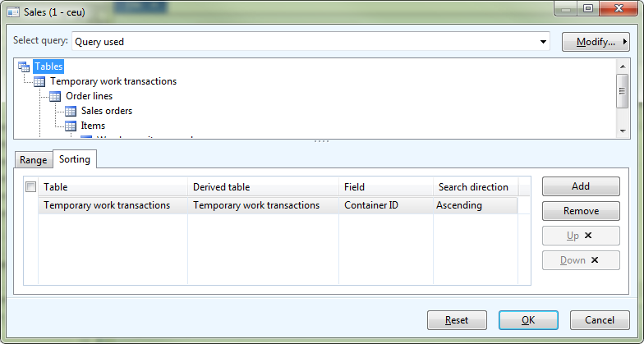Click the Order lines table icon
This screenshot has width=644, height=344.
click(x=55, y=96)
